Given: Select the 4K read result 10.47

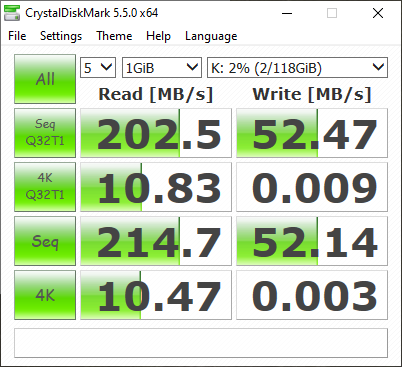Looking at the screenshot, I should click(156, 295).
